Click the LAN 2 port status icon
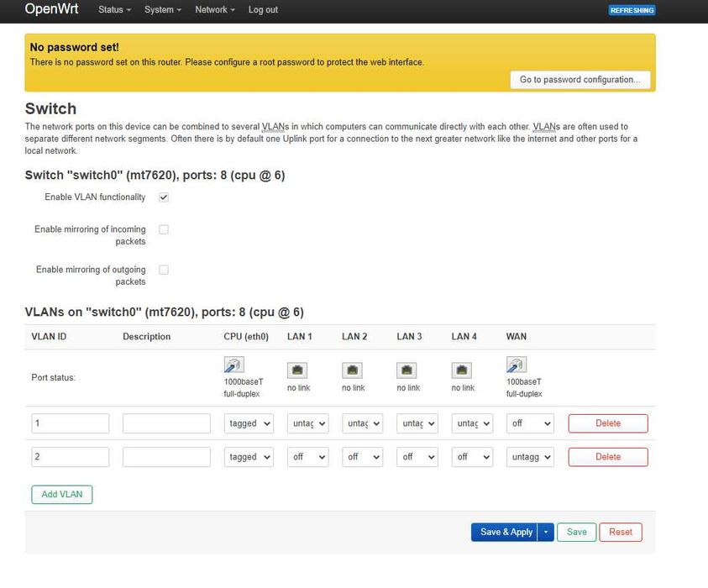The width and height of the screenshot is (708, 588). pos(352,370)
